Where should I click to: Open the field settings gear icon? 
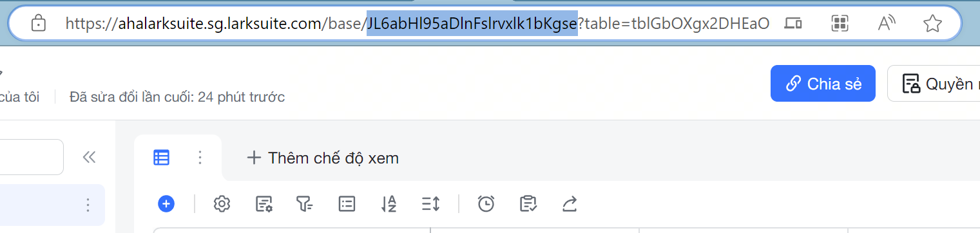[222, 204]
